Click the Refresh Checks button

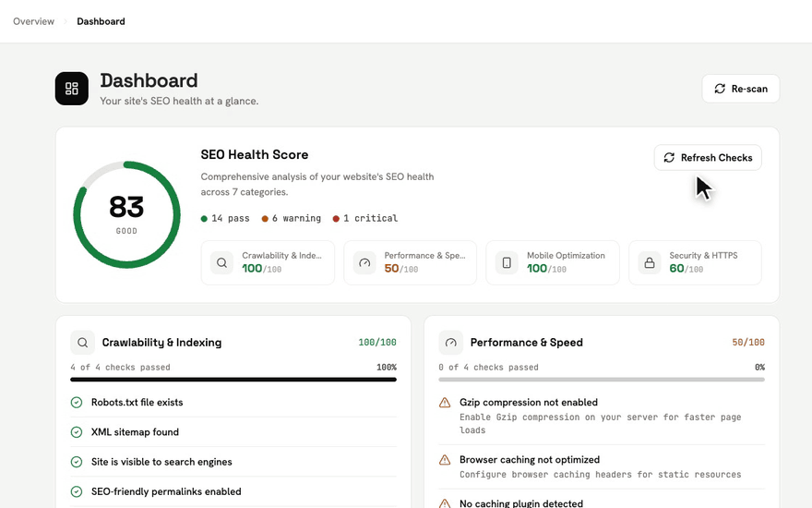point(708,158)
